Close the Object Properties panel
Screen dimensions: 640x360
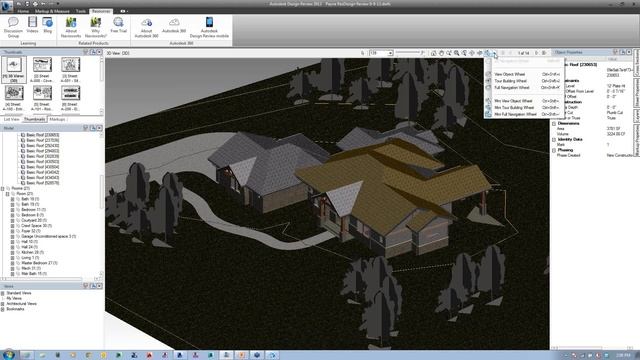(629, 52)
